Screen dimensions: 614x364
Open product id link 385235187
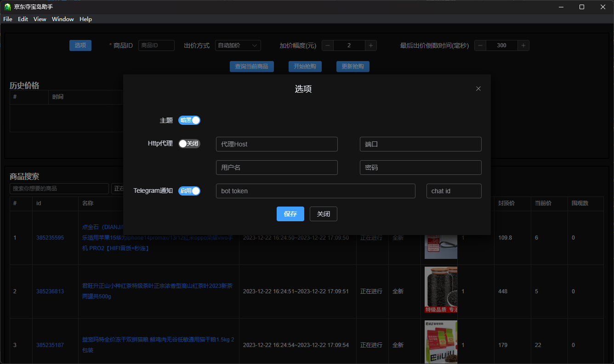pos(50,345)
